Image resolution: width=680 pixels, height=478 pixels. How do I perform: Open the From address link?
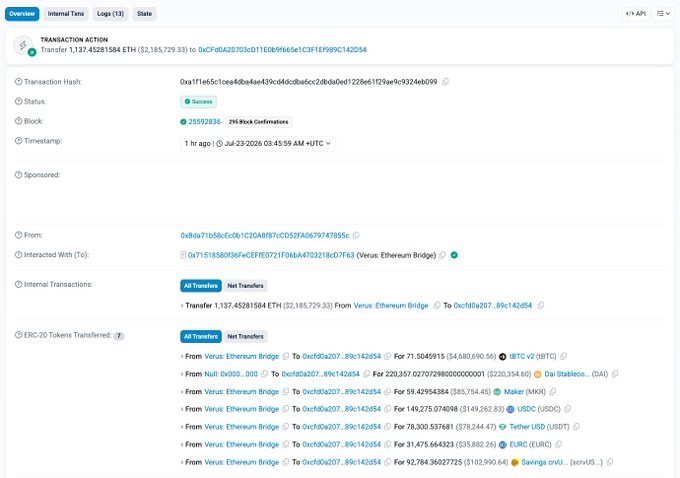click(x=265, y=236)
